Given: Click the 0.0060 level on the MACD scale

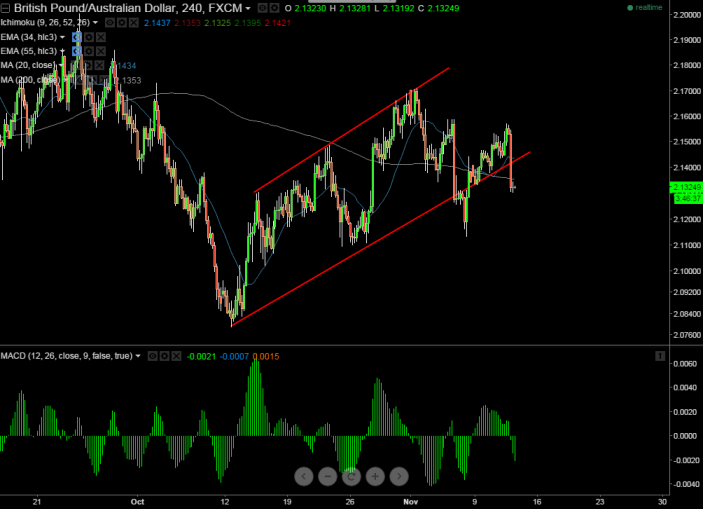Looking at the screenshot, I should tap(686, 364).
